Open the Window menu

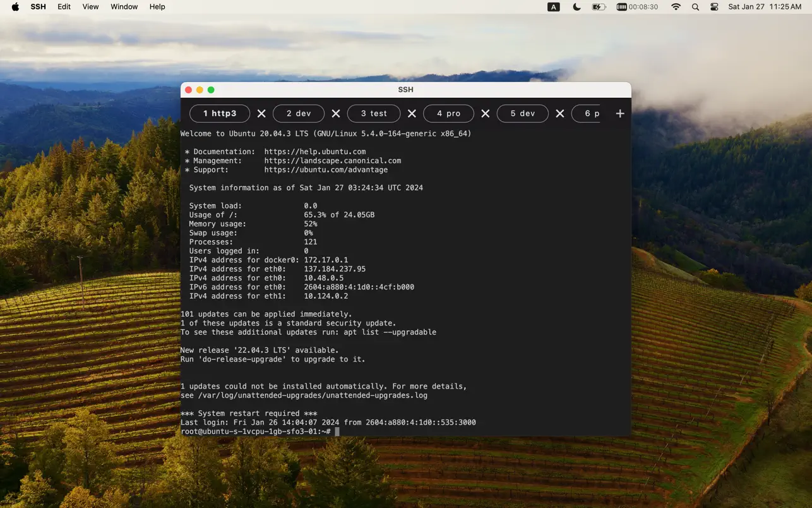[124, 7]
